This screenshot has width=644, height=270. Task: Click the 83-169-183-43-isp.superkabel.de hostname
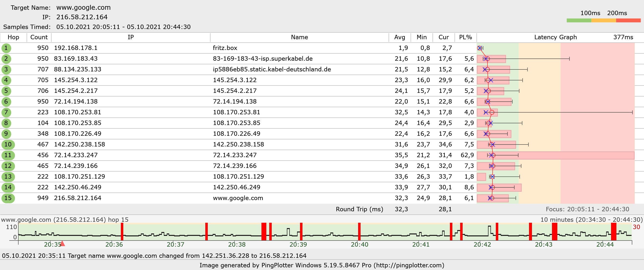coord(262,59)
